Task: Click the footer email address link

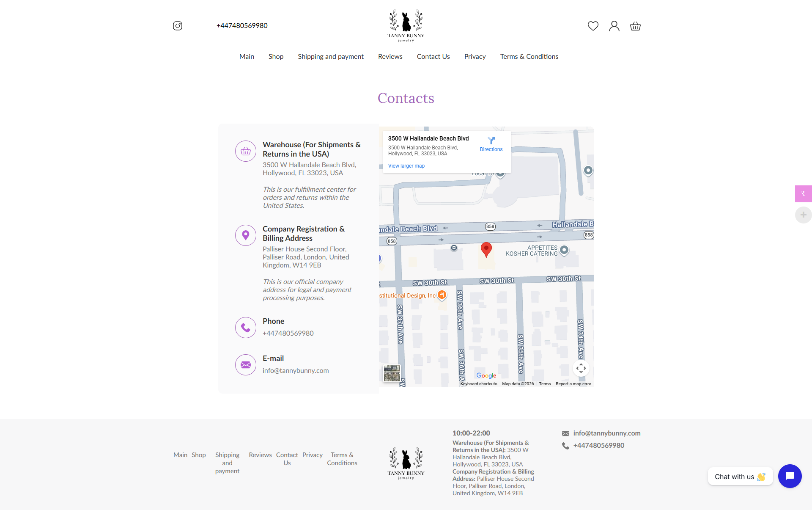Action: point(606,433)
